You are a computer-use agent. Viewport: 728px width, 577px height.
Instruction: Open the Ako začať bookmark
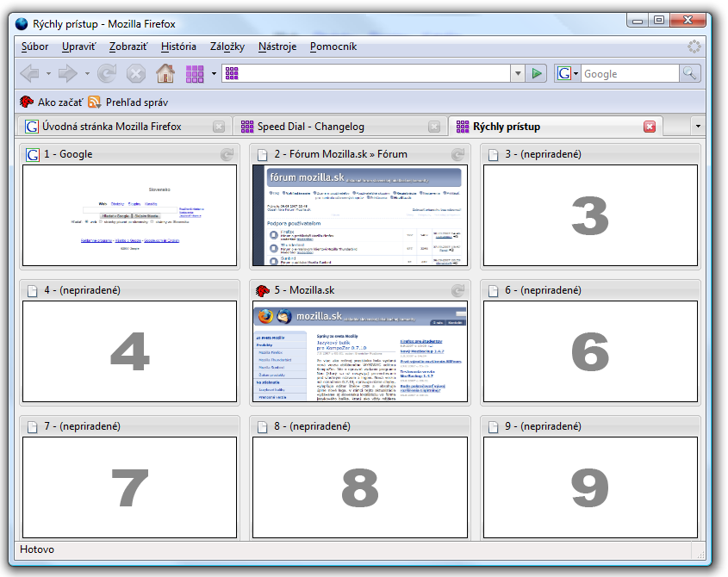pyautogui.click(x=52, y=102)
